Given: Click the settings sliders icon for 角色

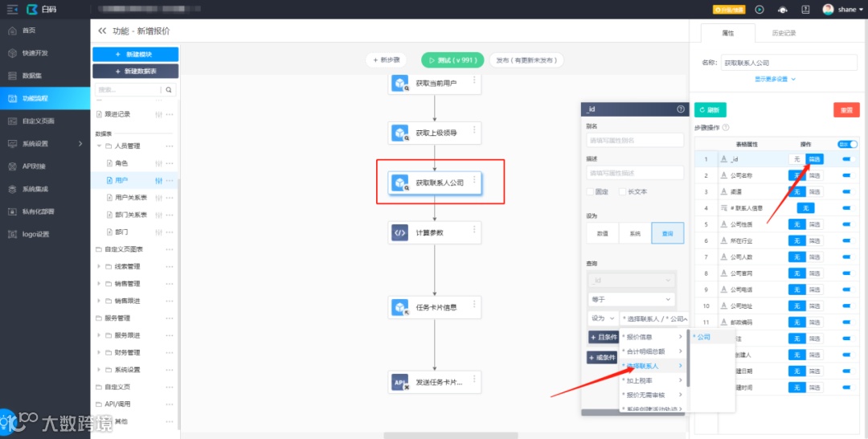Looking at the screenshot, I should pos(159,163).
